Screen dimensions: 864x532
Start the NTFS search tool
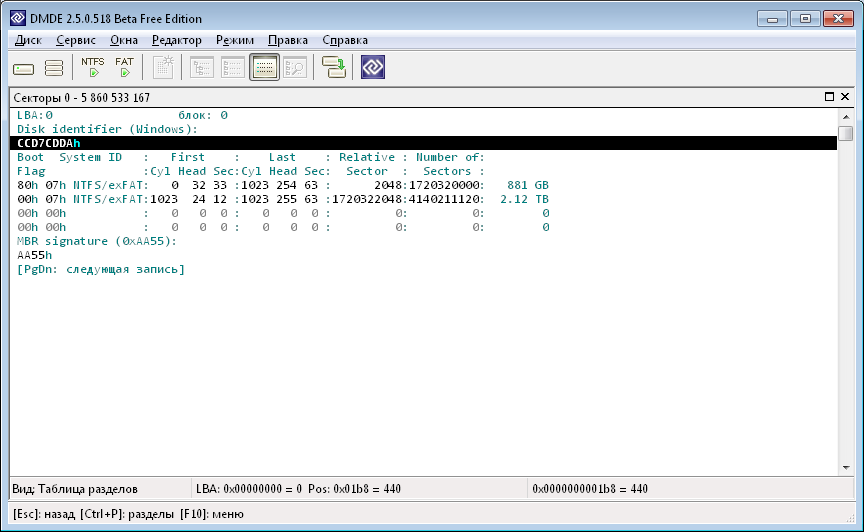point(93,67)
